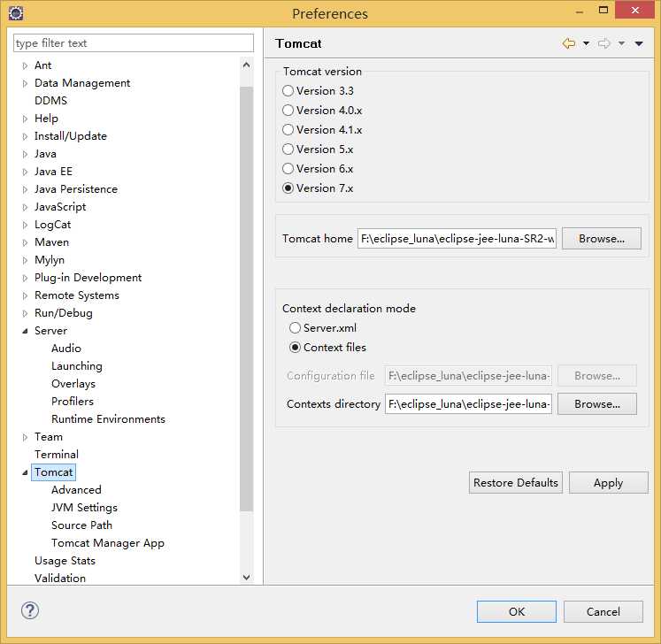The height and width of the screenshot is (644, 661).
Task: Expand the Help preferences node
Action: [x=25, y=119]
